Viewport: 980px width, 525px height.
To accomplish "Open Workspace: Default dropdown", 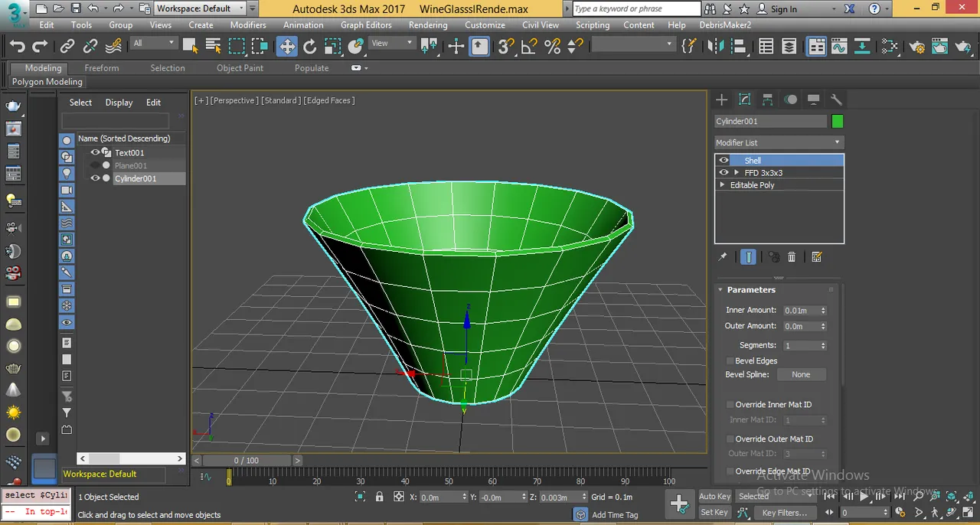I will click(x=201, y=8).
